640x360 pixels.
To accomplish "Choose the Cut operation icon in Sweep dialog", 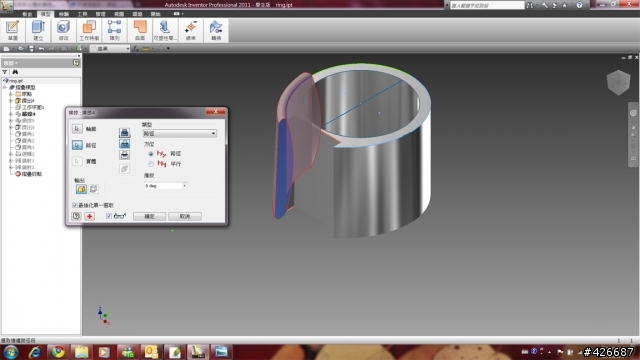I will pyautogui.click(x=124, y=143).
